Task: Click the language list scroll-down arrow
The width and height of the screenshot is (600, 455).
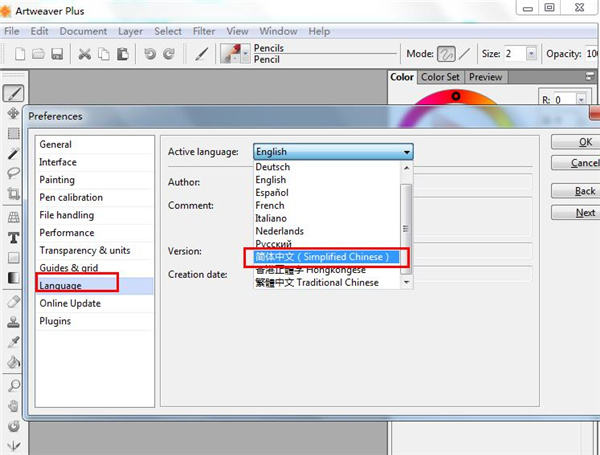Action: click(x=406, y=282)
